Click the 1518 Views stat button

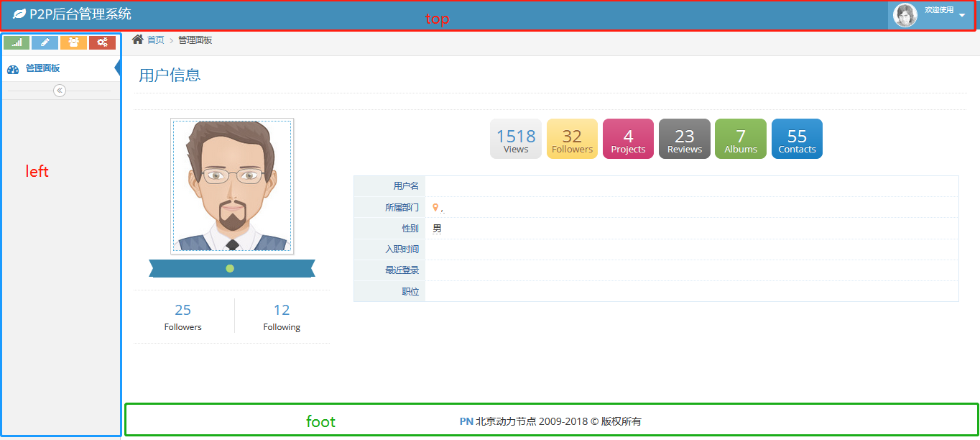point(516,139)
